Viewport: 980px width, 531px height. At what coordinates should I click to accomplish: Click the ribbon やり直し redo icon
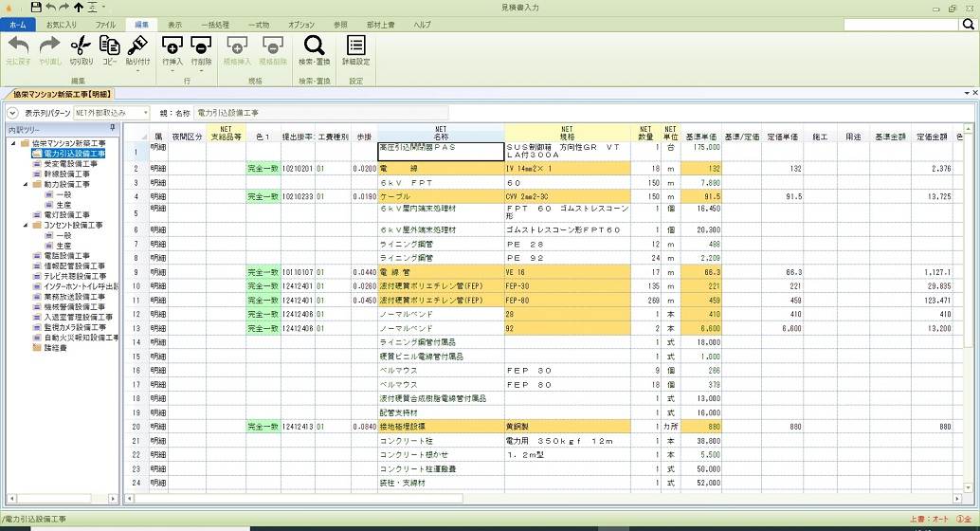coord(49,45)
